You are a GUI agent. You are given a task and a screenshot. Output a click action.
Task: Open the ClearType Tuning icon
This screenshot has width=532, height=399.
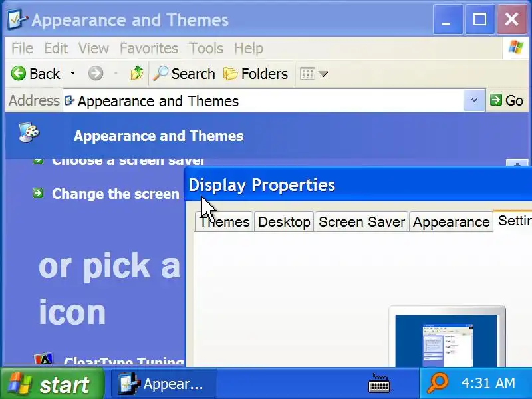(x=43, y=360)
